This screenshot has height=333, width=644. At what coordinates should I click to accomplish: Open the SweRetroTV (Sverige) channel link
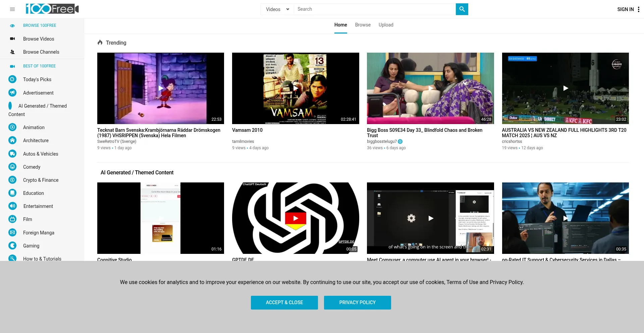[117, 142]
